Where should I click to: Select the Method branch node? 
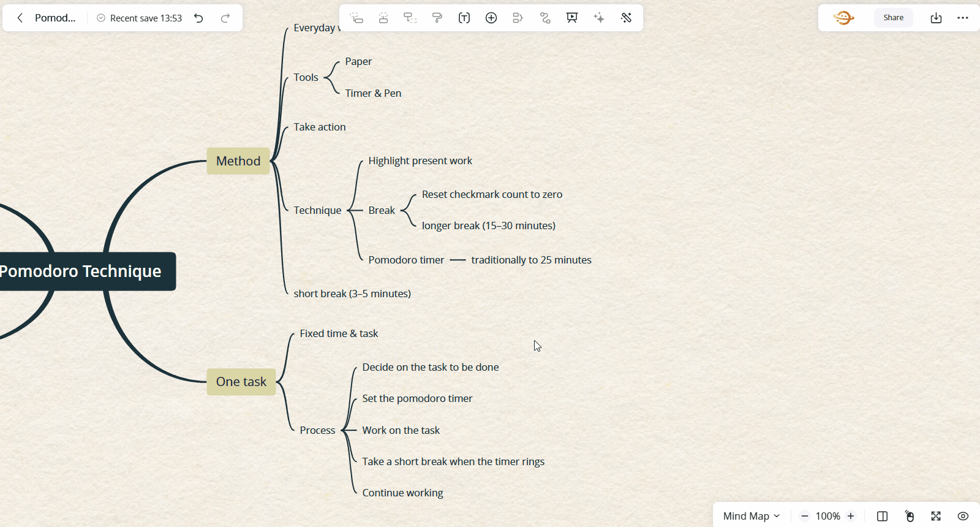pyautogui.click(x=238, y=161)
